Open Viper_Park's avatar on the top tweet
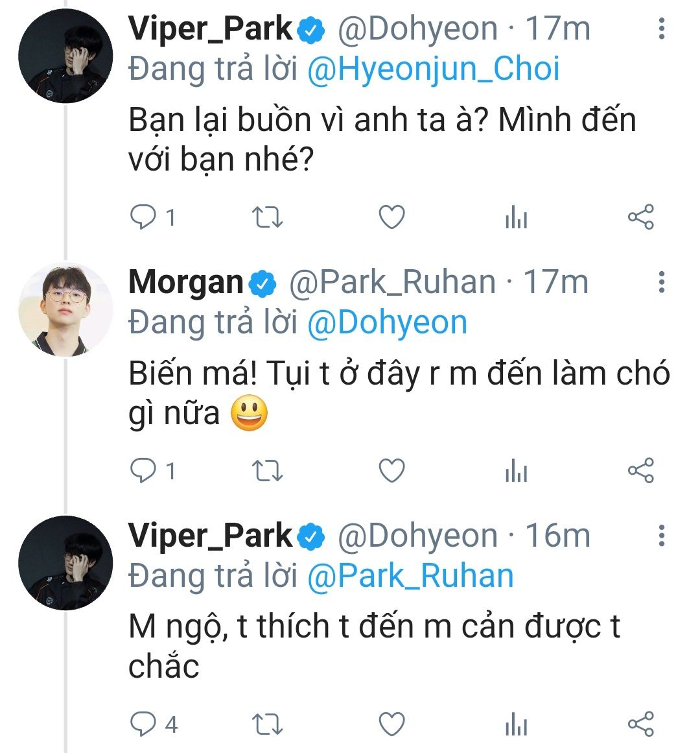The image size is (700, 753). pos(65,56)
